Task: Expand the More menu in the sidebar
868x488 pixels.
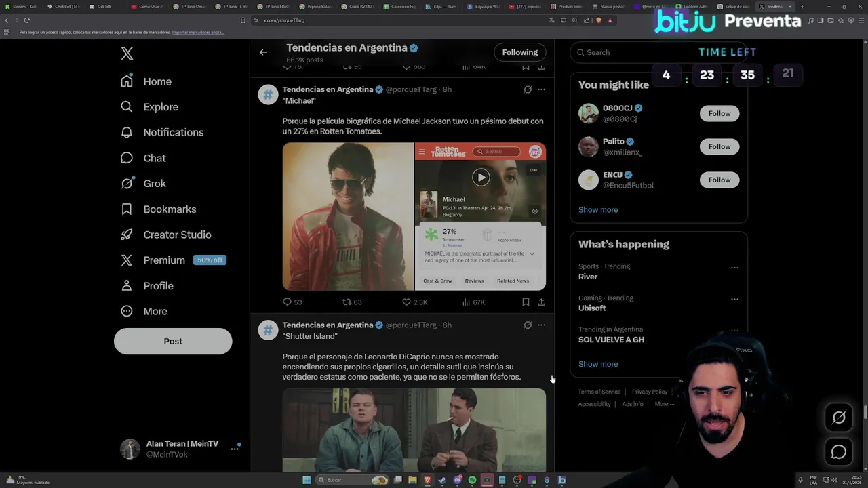Action: click(144, 311)
